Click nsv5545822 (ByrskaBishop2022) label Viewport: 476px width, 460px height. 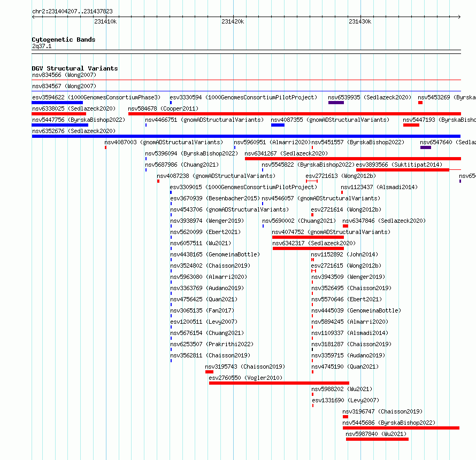pos(308,165)
